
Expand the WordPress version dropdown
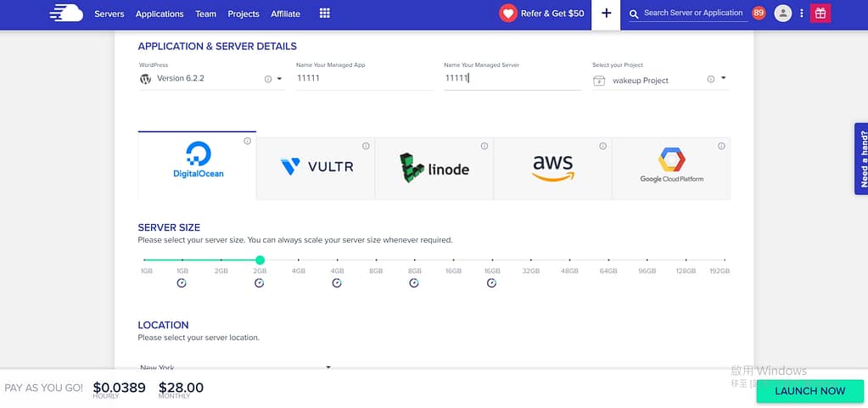point(279,79)
